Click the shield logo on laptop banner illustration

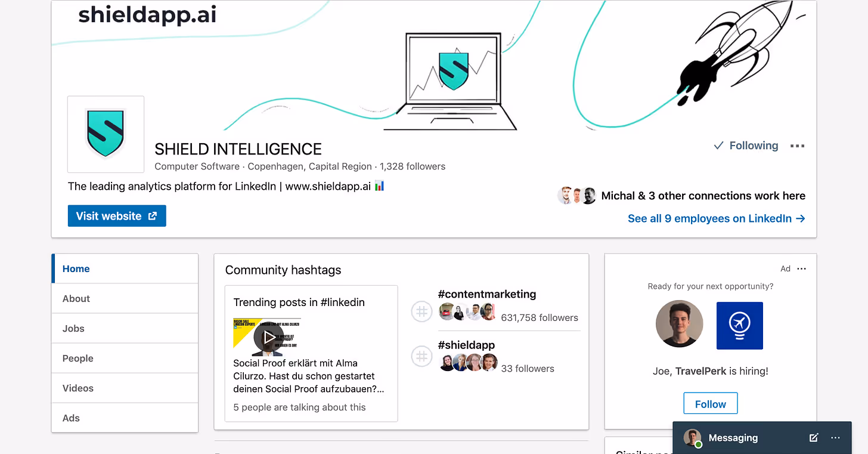(x=454, y=71)
